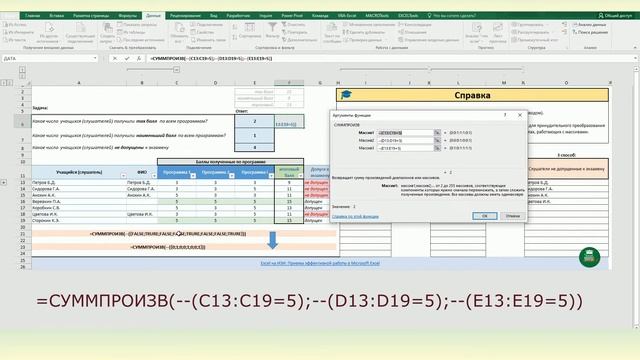The height and width of the screenshot is (360, 640).
Task: Open Анализ что если menu
Action: coord(476,33)
